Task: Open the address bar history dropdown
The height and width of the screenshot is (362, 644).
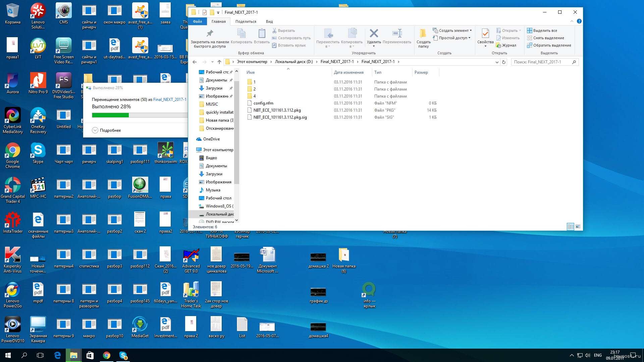Action: 497,62
